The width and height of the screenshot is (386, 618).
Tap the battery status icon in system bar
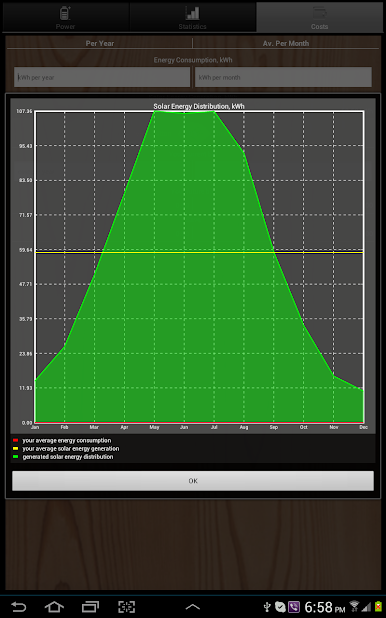pyautogui.click(x=378, y=606)
